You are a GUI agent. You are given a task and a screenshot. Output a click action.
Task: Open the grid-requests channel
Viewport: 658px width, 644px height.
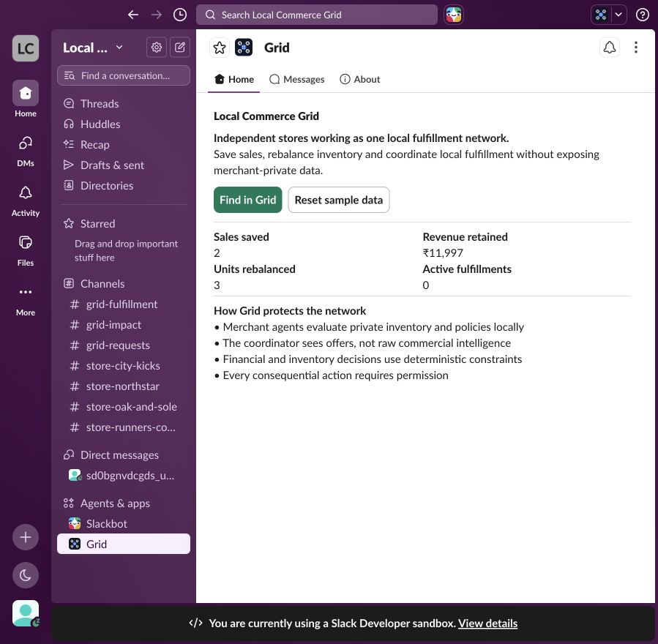point(124,345)
